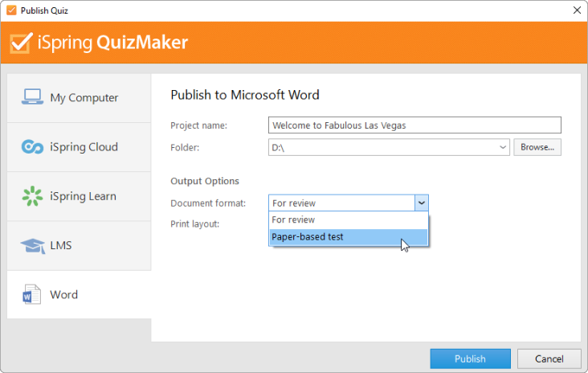Click the Project name text field

click(414, 125)
